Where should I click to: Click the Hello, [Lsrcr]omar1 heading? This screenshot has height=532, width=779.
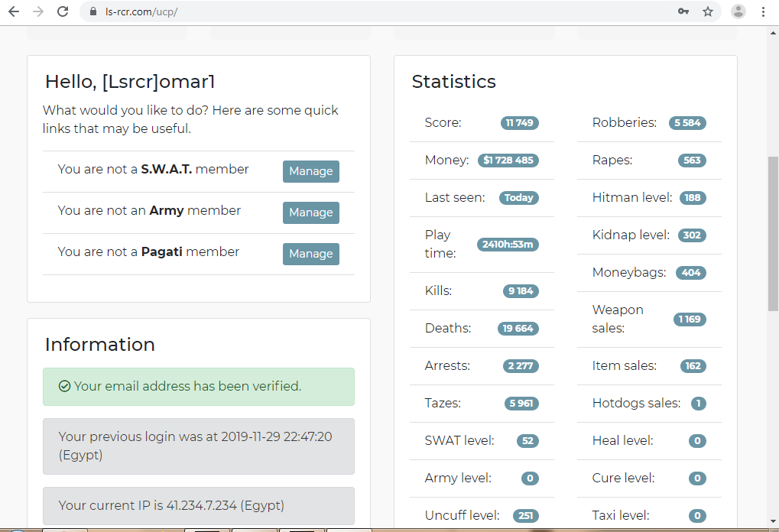tap(130, 82)
